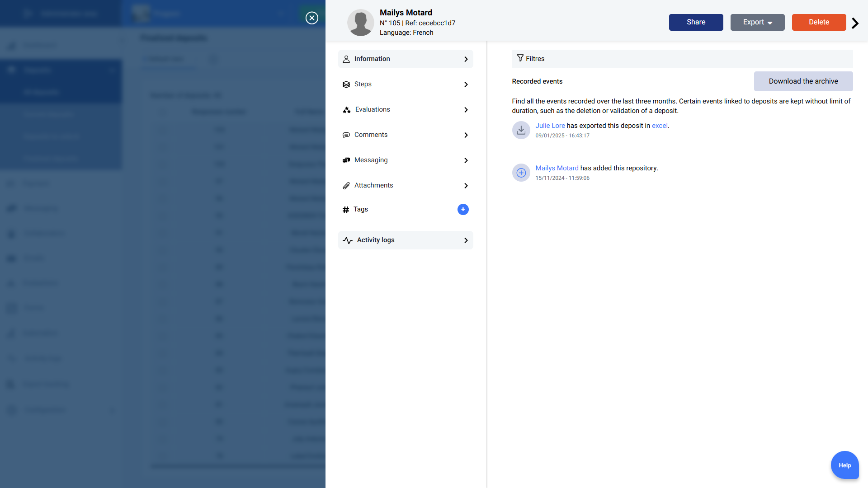
Task: Click the repository added plus-circle icon
Action: click(x=521, y=173)
